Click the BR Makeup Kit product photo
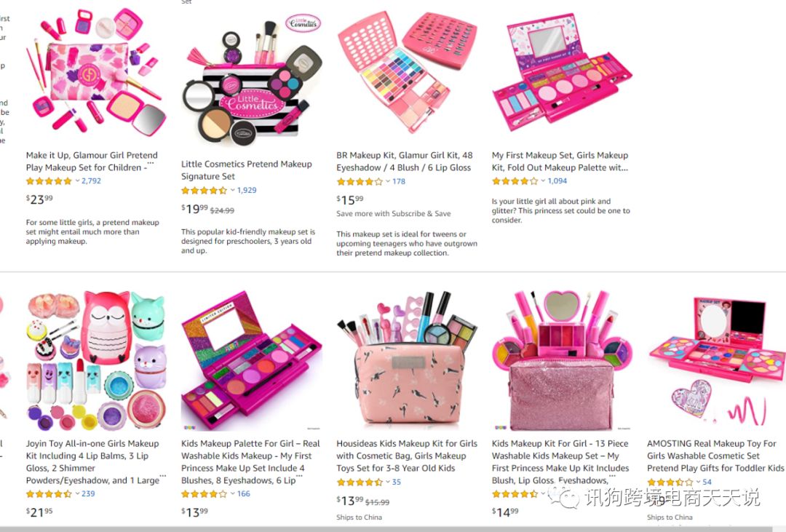The width and height of the screenshot is (786, 532). pyautogui.click(x=407, y=72)
